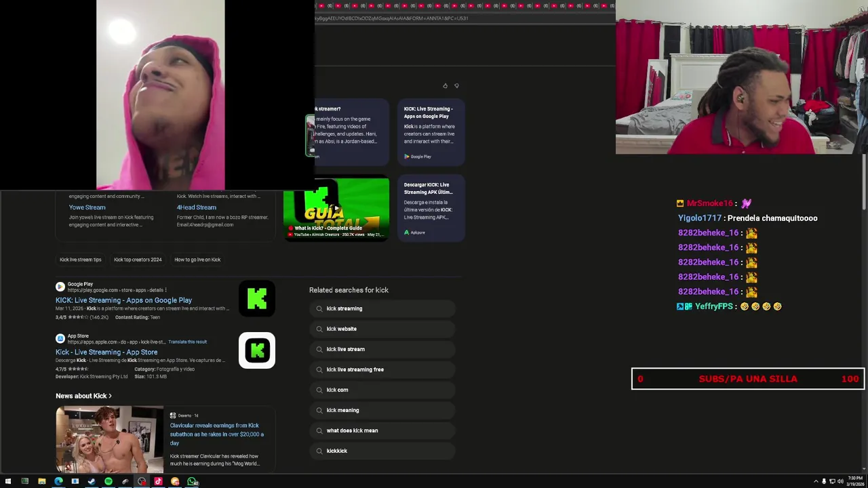This screenshot has height=488, width=868.
Task: Open the Windows Start menu
Action: [x=8, y=481]
